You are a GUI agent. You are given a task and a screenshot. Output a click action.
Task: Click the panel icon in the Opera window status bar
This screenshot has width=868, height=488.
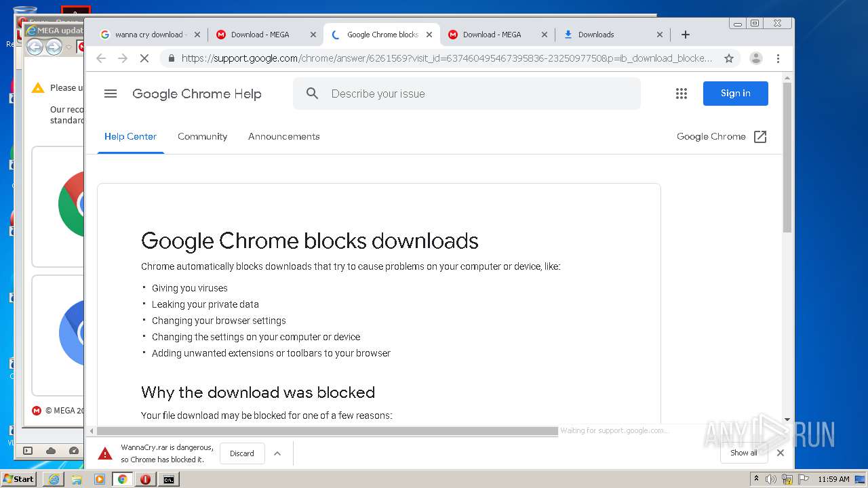(x=28, y=451)
